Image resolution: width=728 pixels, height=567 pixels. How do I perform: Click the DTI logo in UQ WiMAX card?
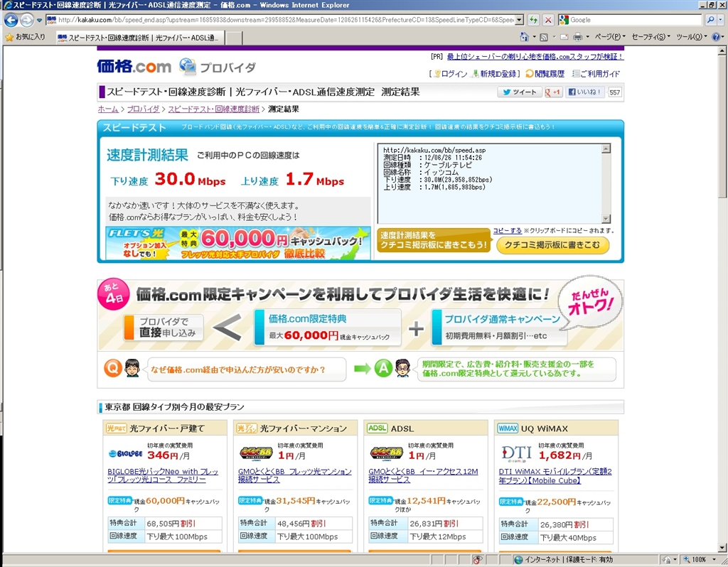pyautogui.click(x=516, y=453)
